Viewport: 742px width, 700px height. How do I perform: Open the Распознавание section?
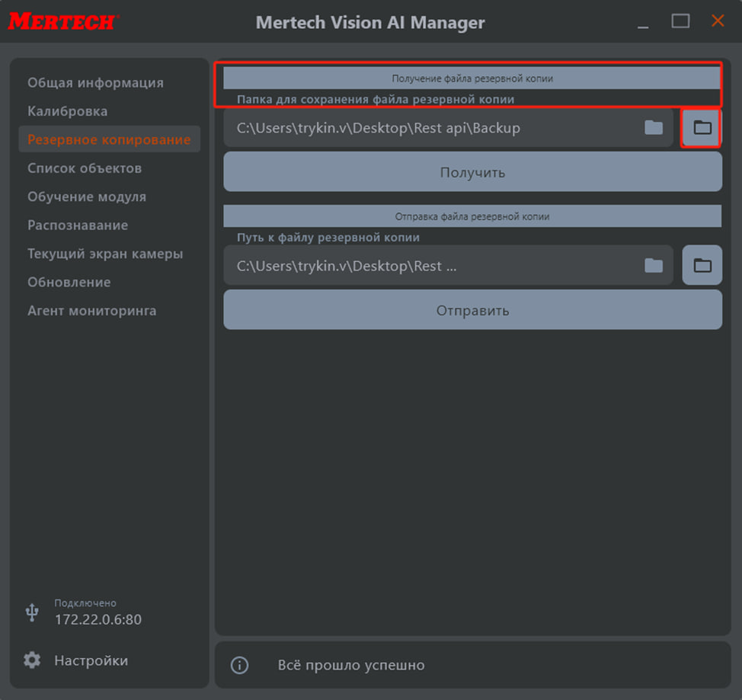point(78,225)
